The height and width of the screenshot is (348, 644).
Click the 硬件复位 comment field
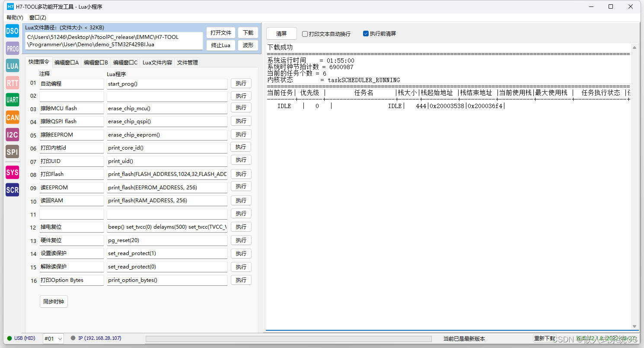tap(72, 240)
